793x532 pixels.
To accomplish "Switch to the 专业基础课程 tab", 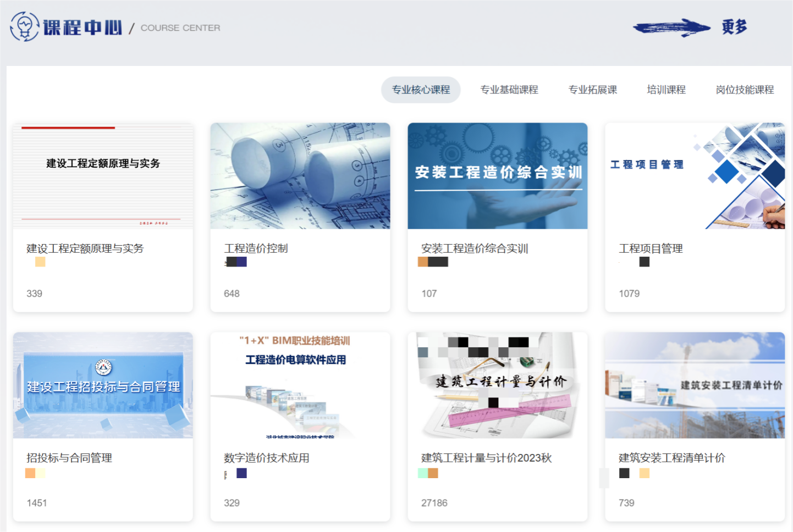I will tap(509, 90).
